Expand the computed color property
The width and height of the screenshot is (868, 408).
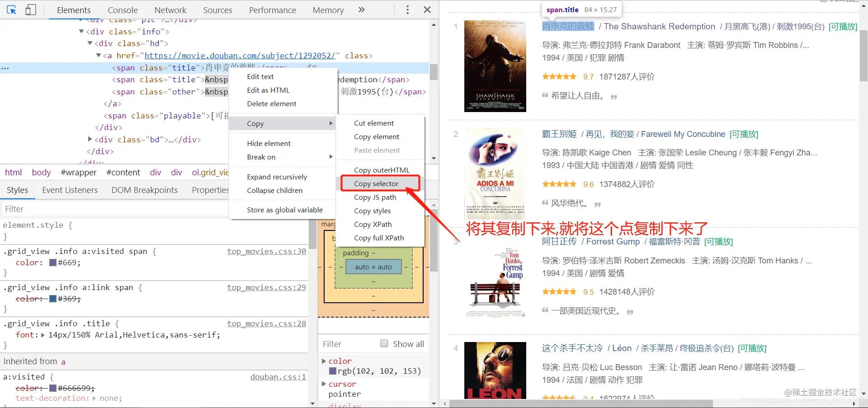pyautogui.click(x=324, y=361)
